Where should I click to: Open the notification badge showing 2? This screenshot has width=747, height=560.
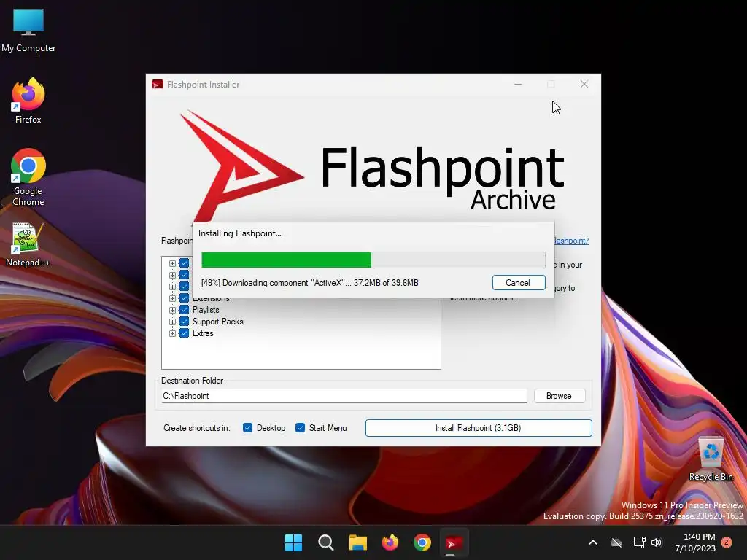pyautogui.click(x=727, y=542)
